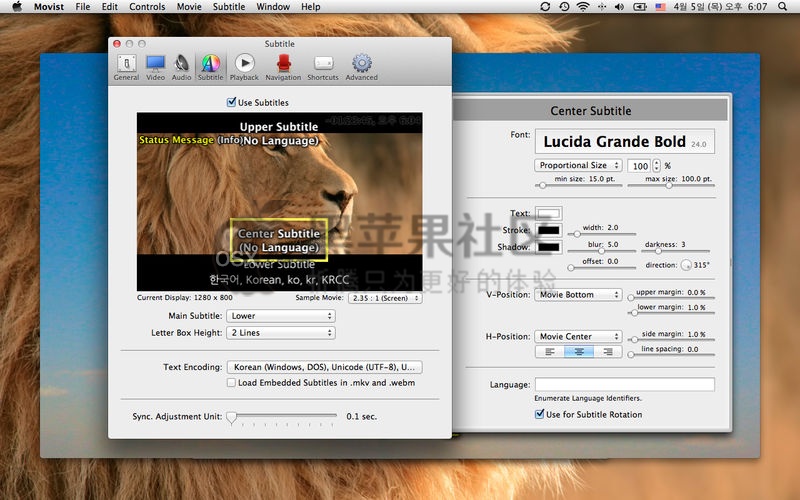The height and width of the screenshot is (500, 800).
Task: Open the Edit menu
Action: click(x=109, y=7)
